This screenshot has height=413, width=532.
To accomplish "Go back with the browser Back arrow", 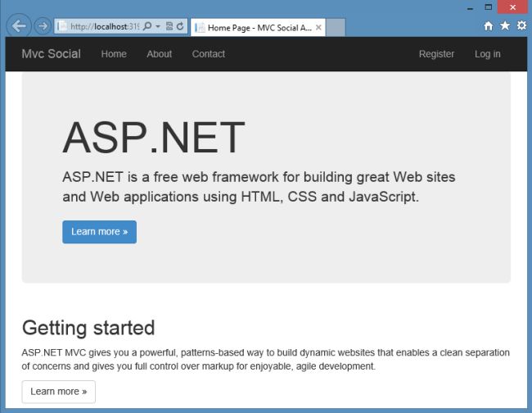I will [19, 26].
